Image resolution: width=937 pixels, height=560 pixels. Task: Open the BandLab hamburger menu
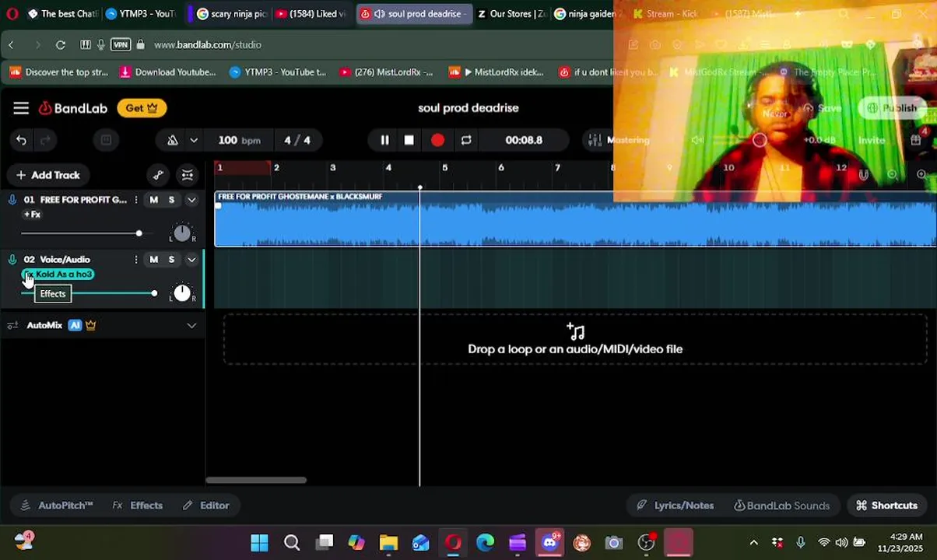tap(21, 108)
